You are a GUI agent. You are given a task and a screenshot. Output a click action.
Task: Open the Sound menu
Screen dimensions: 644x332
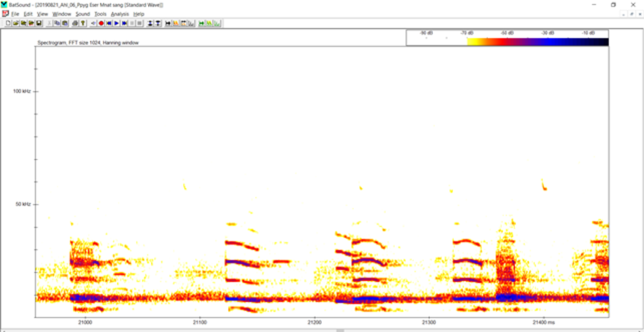[x=83, y=14]
